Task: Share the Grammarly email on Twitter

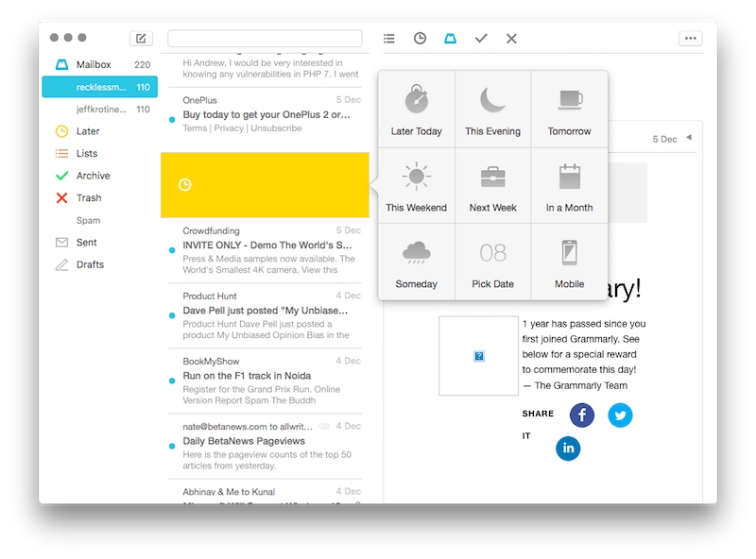Action: (x=620, y=415)
